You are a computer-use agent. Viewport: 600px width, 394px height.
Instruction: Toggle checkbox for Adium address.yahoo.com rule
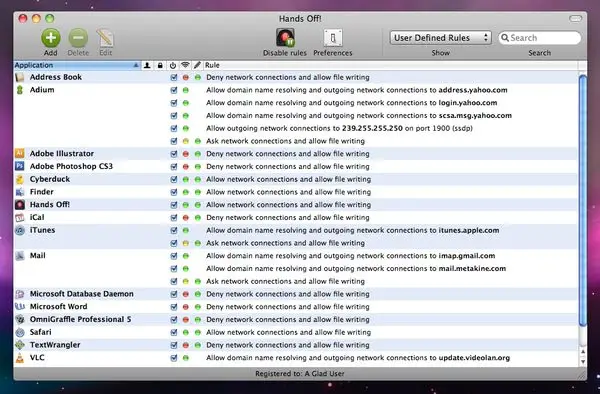click(x=174, y=90)
